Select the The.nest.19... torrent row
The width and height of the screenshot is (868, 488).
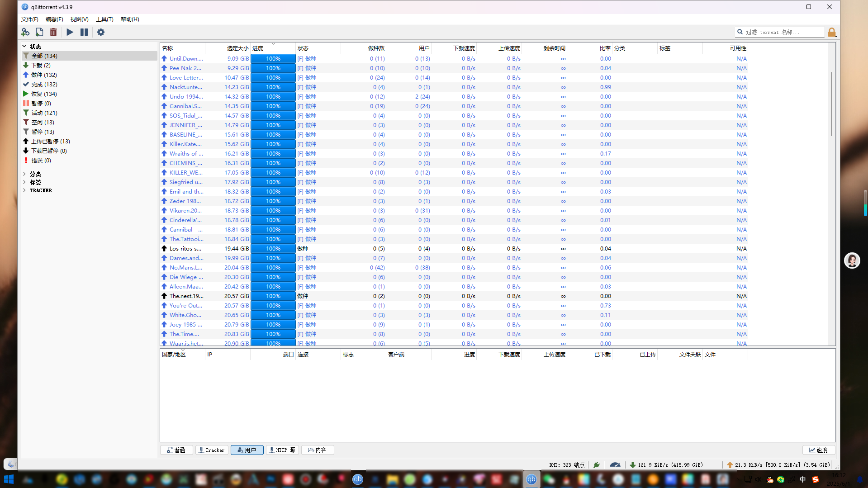click(454, 296)
